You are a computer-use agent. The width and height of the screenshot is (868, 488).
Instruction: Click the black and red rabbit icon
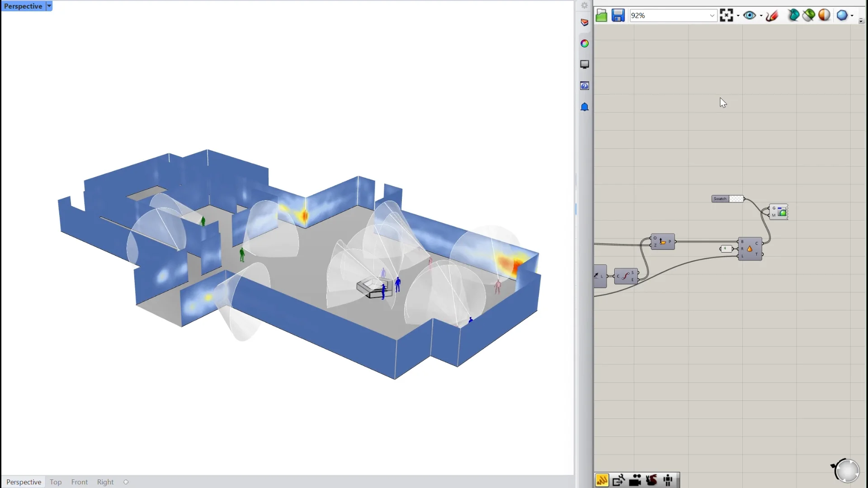tap(651, 480)
